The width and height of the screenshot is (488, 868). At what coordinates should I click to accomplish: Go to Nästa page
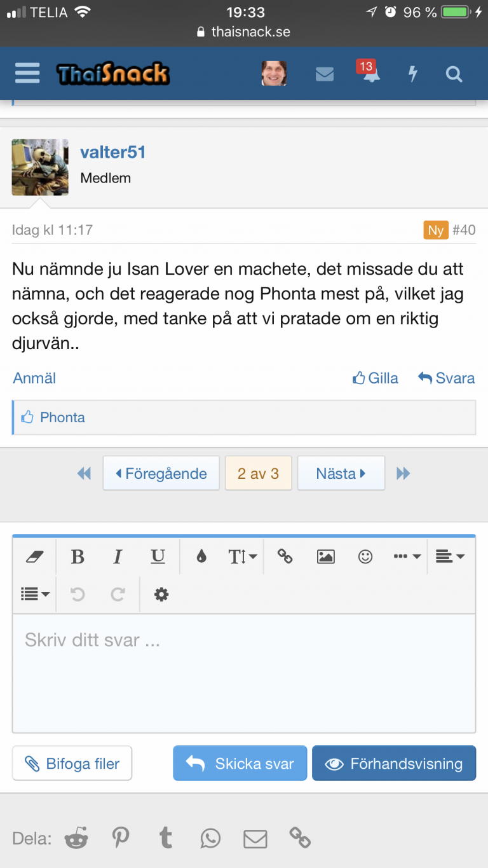[341, 473]
